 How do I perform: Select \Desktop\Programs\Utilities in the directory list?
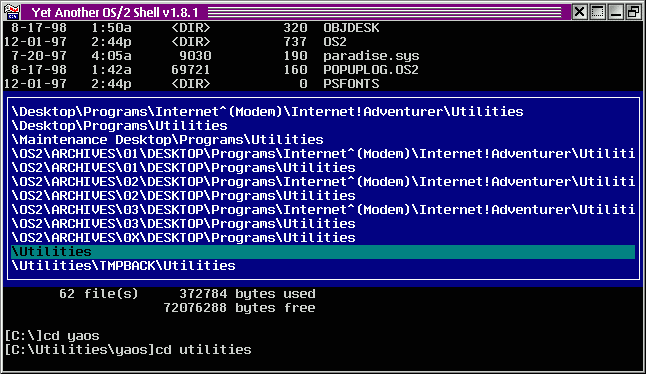tap(119, 126)
